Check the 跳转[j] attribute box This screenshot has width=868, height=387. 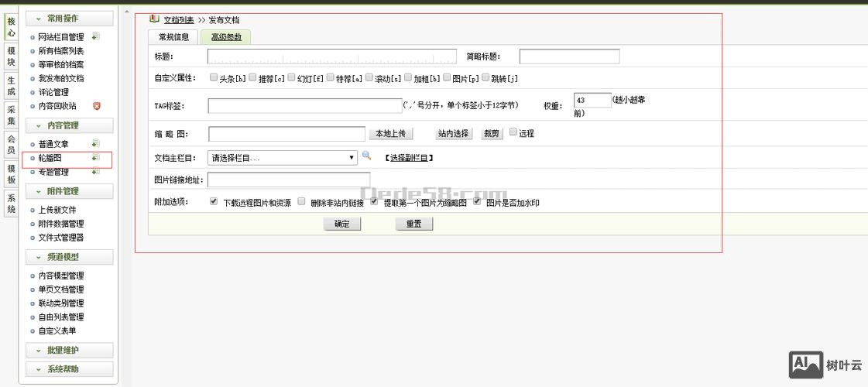(485, 77)
